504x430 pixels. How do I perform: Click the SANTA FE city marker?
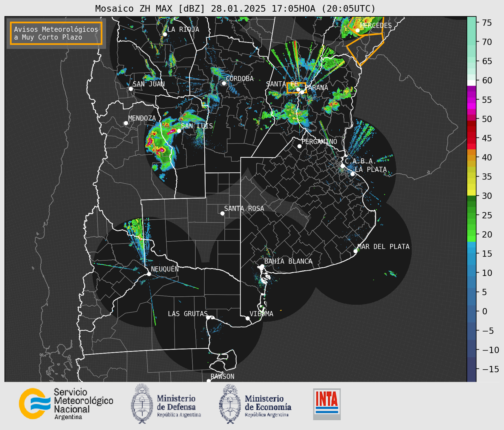pyautogui.click(x=298, y=89)
